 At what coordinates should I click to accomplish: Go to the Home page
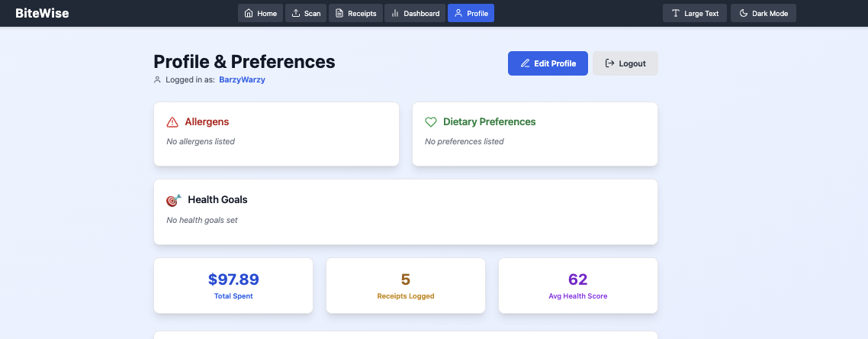(x=260, y=13)
